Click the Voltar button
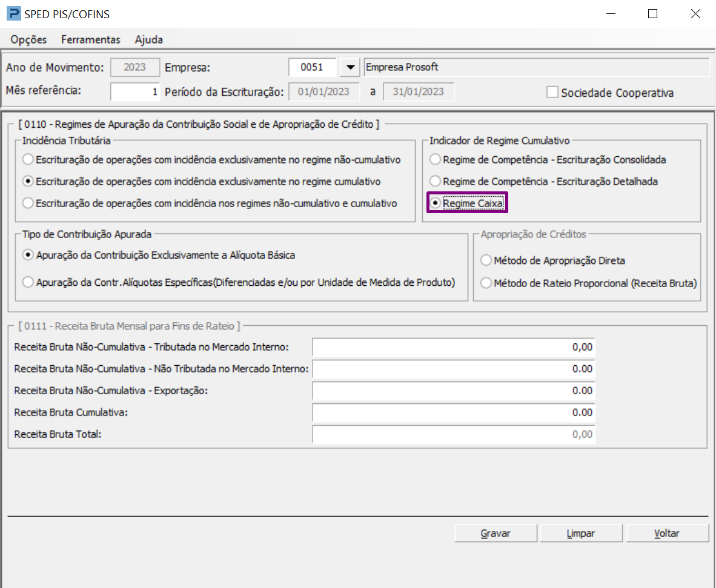 tap(667, 533)
